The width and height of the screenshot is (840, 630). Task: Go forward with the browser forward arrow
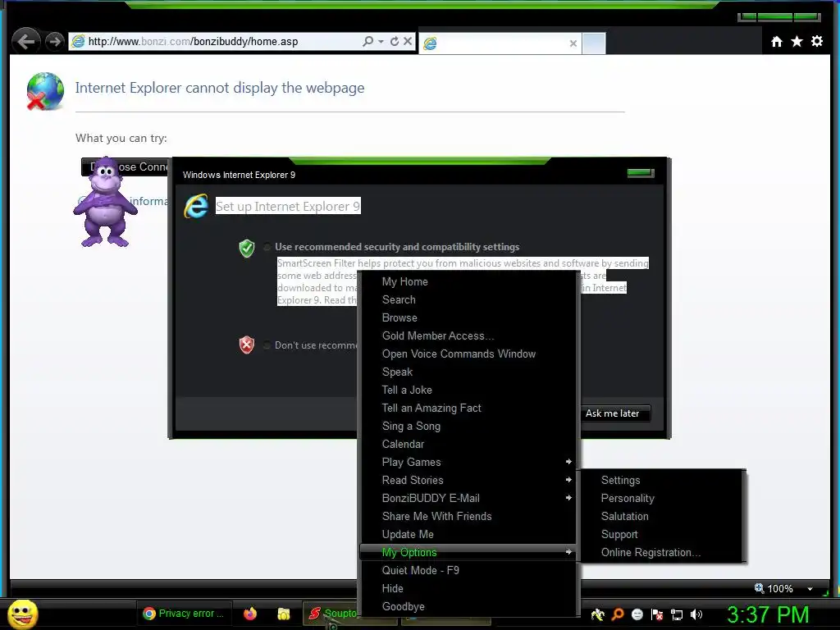(x=54, y=41)
